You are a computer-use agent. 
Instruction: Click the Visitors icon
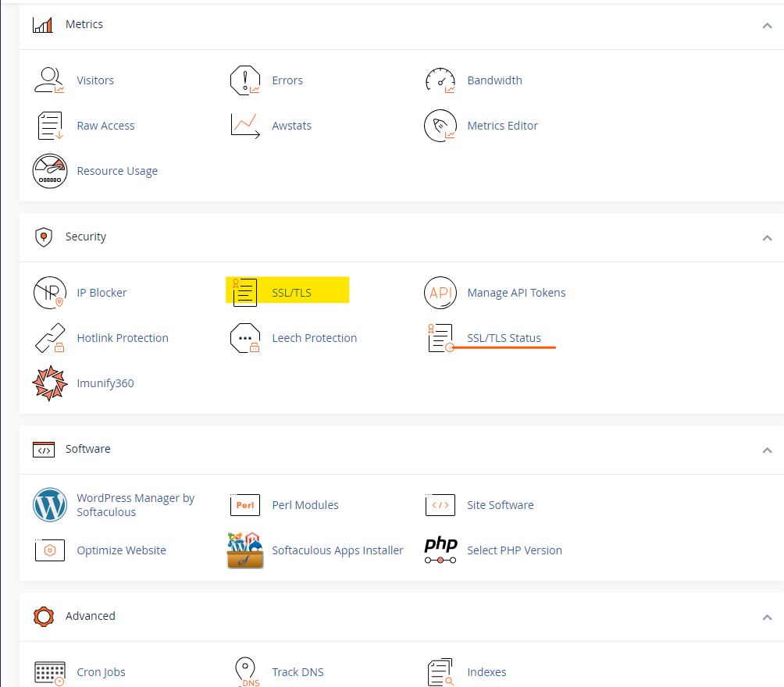(49, 80)
